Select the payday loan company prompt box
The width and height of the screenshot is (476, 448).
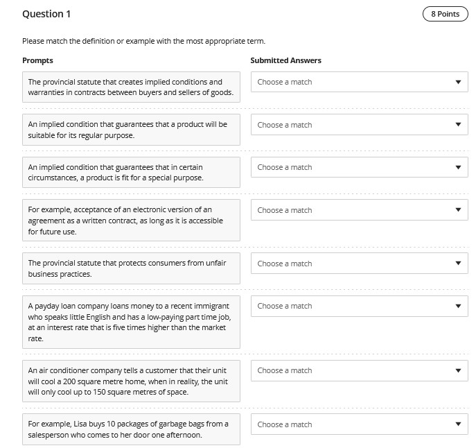131,322
